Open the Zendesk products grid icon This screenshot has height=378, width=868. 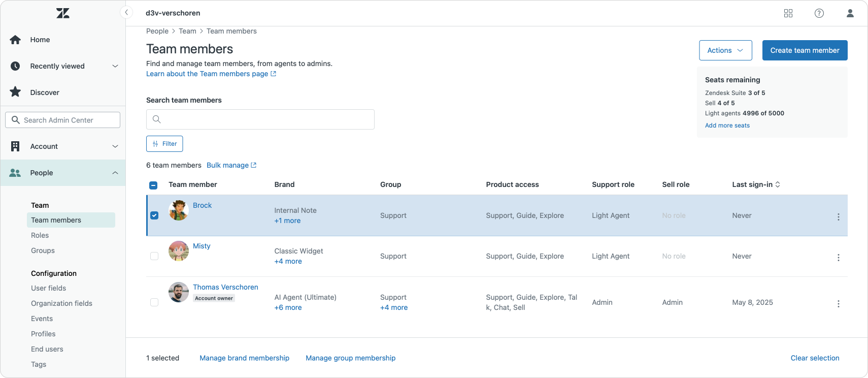[788, 13]
